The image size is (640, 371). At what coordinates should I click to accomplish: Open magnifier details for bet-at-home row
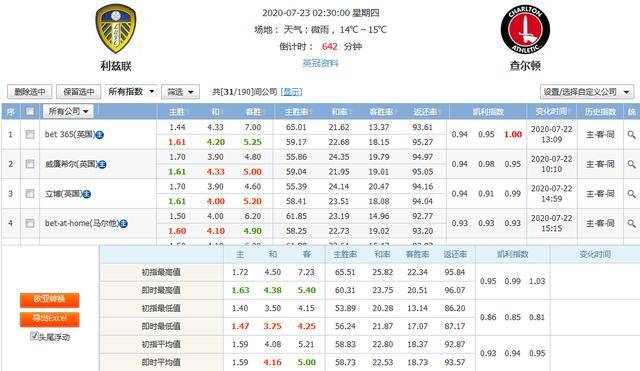point(631,223)
